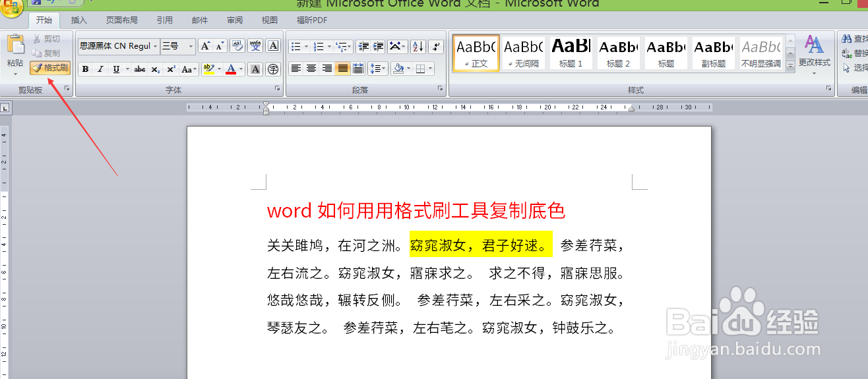The width and height of the screenshot is (868, 379).
Task: Select the 无间隔 style
Action: [x=524, y=53]
